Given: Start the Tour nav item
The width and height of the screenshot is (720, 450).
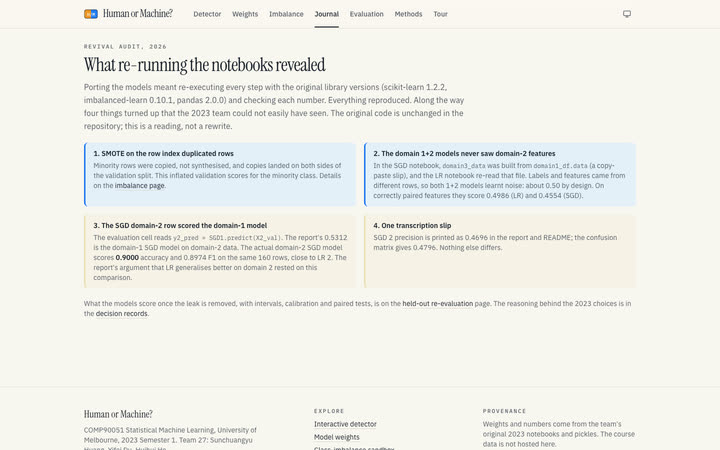Looking at the screenshot, I should tap(440, 14).
